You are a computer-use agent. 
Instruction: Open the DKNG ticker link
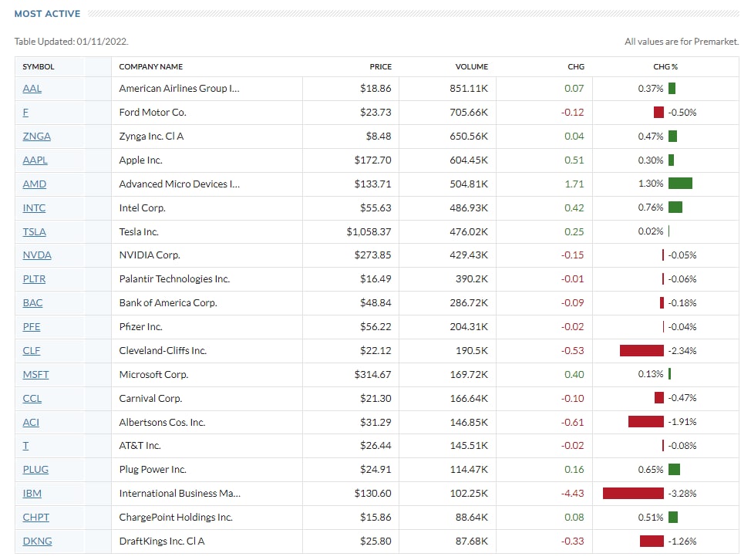click(x=37, y=541)
